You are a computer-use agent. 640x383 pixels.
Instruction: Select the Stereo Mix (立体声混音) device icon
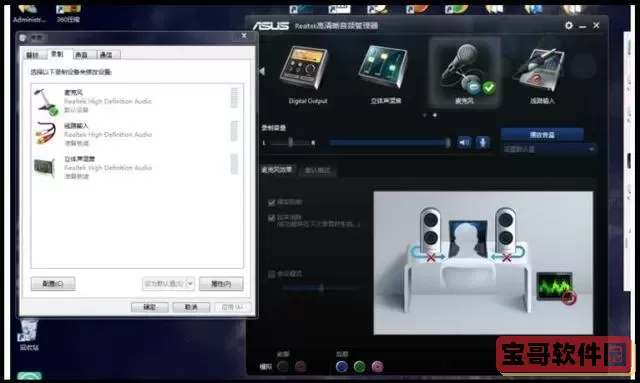click(383, 67)
